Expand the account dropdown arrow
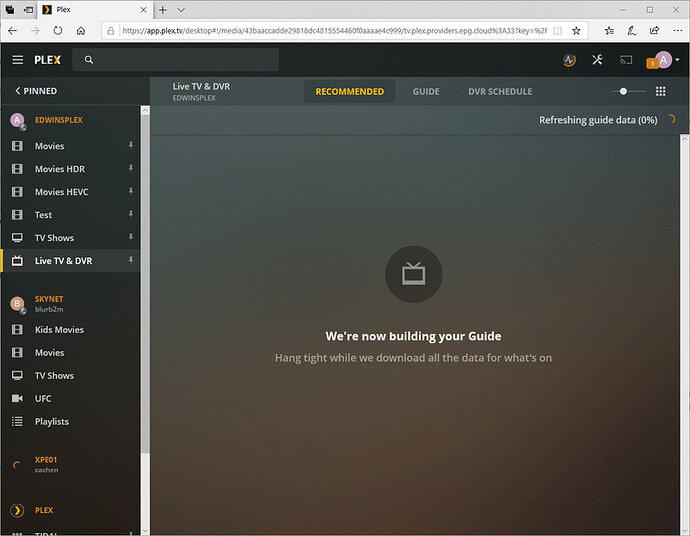Screen dimensions: 690x536 click(x=677, y=59)
